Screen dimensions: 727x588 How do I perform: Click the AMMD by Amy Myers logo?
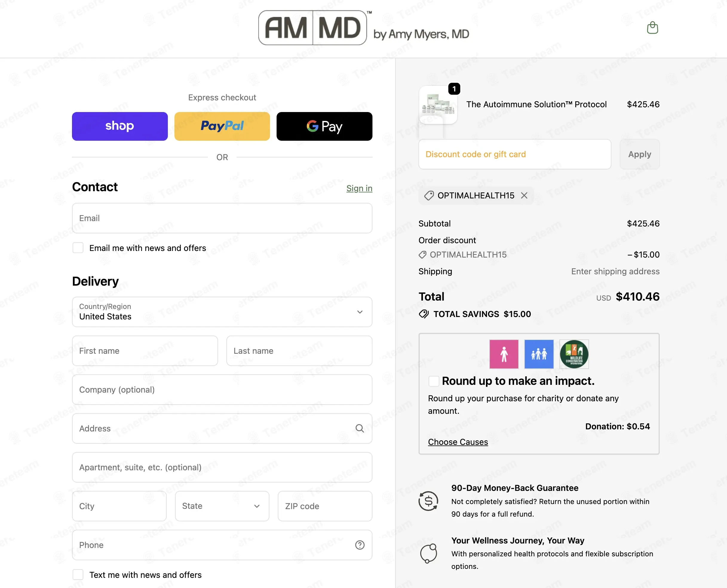pyautogui.click(x=364, y=28)
